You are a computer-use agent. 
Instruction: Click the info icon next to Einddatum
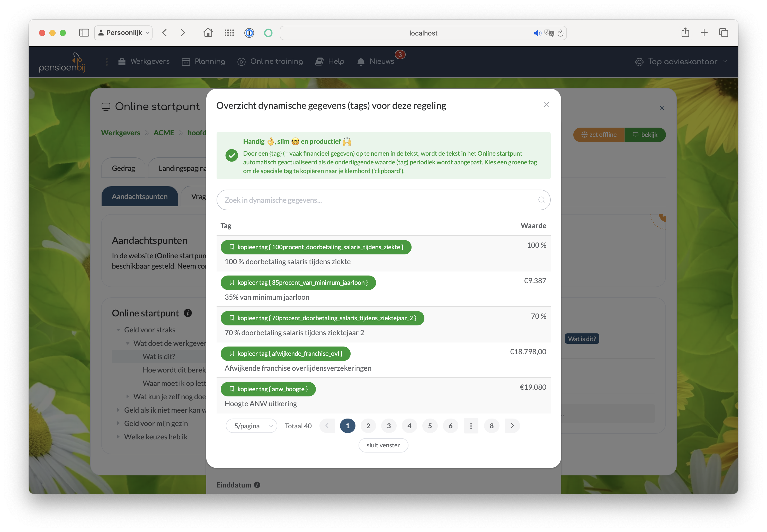(x=257, y=485)
